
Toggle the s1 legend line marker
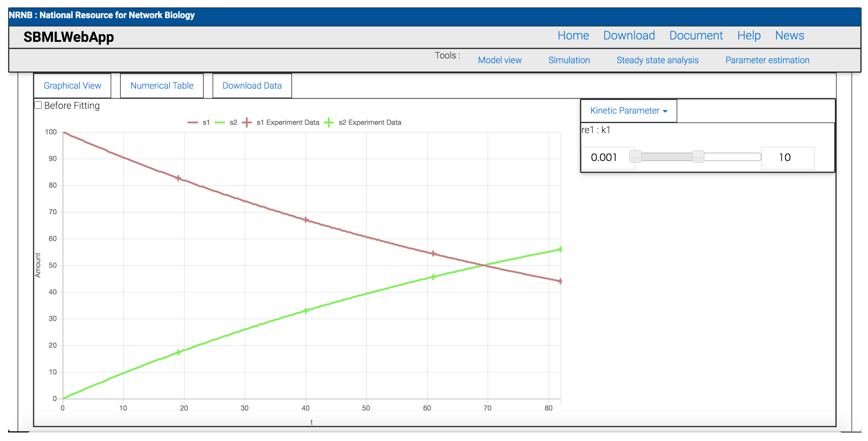(x=192, y=123)
